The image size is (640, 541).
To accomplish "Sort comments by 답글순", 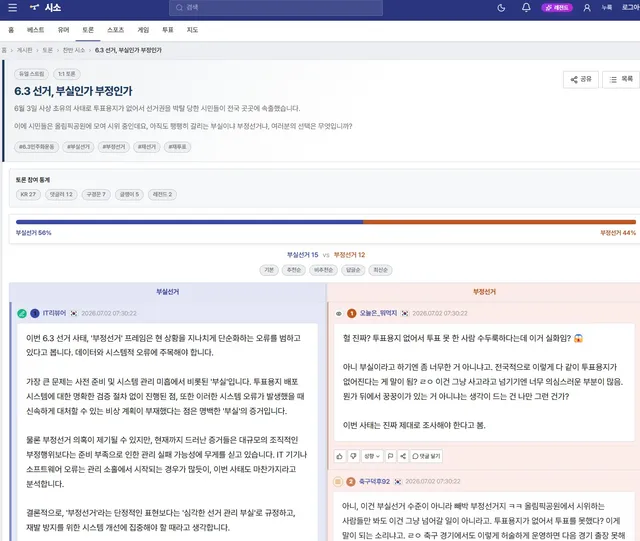I will pos(353,270).
